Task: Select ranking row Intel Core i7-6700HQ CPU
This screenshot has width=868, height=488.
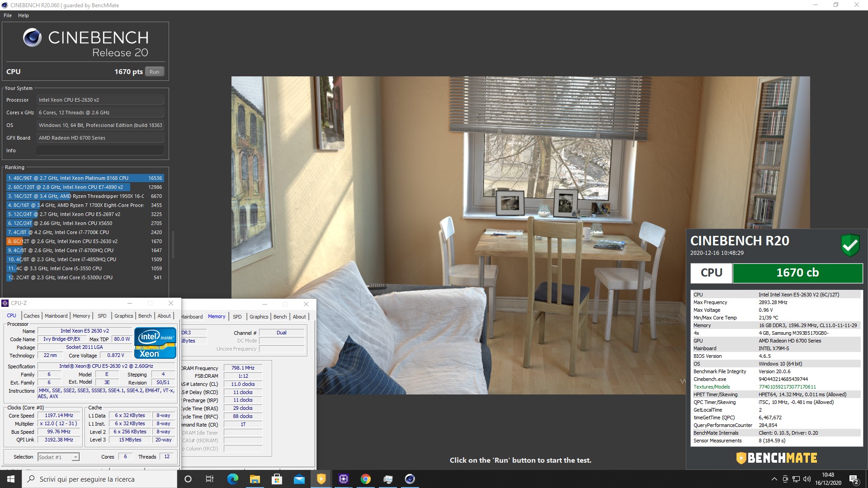Action: [x=85, y=250]
